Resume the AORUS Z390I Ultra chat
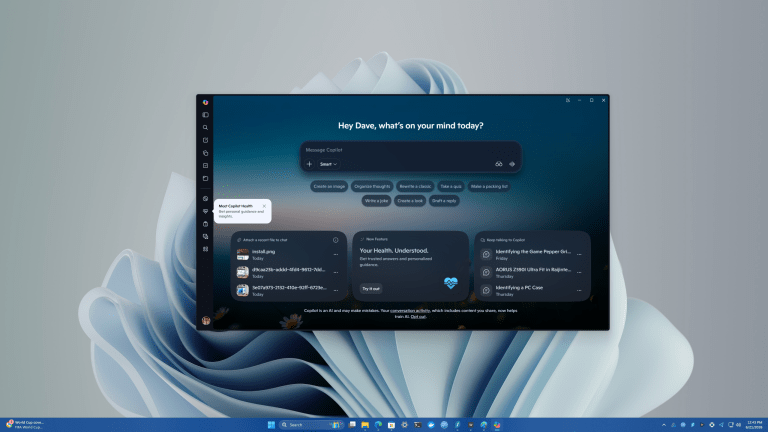Image resolution: width=768 pixels, height=432 pixels. point(527,272)
